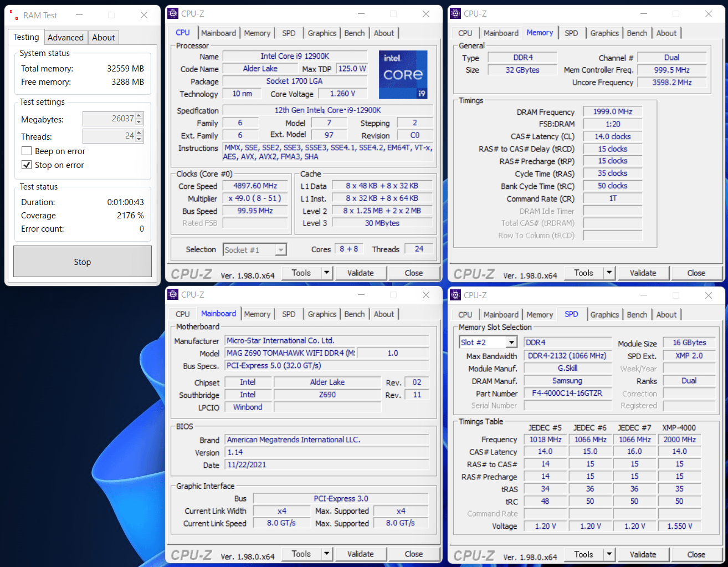Click the DRAM Frequency value 1999.0 MHz
728x567 pixels.
(613, 111)
